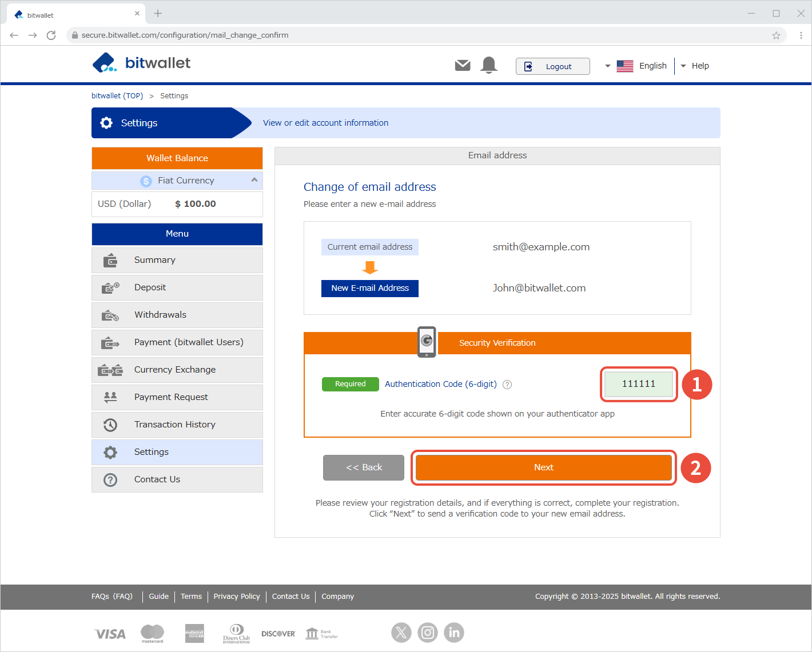
Task: Reload the page in browser
Action: [51, 35]
